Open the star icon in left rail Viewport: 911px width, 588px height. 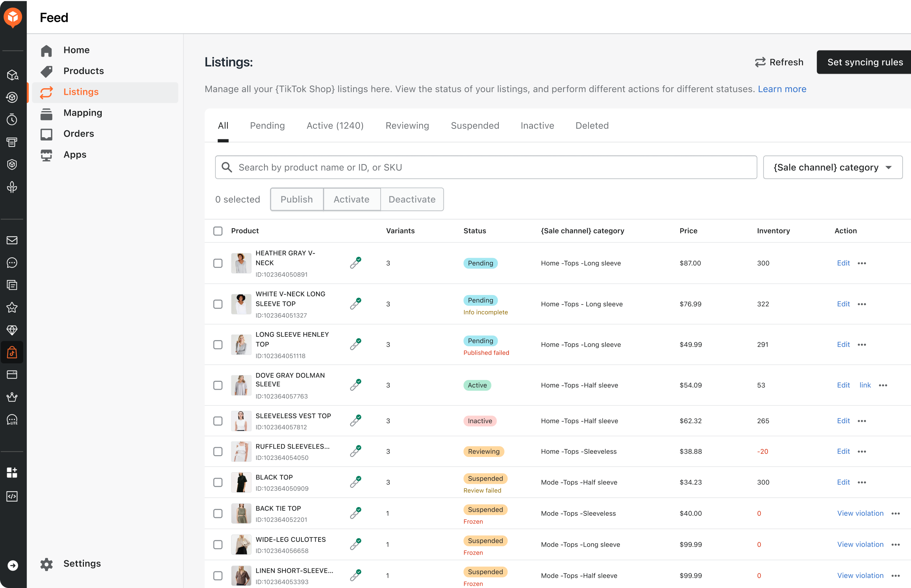12,307
